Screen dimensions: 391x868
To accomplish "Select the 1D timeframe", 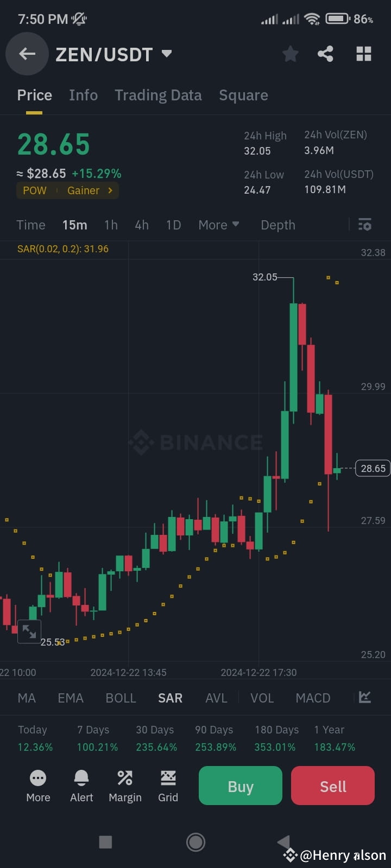I will (173, 225).
